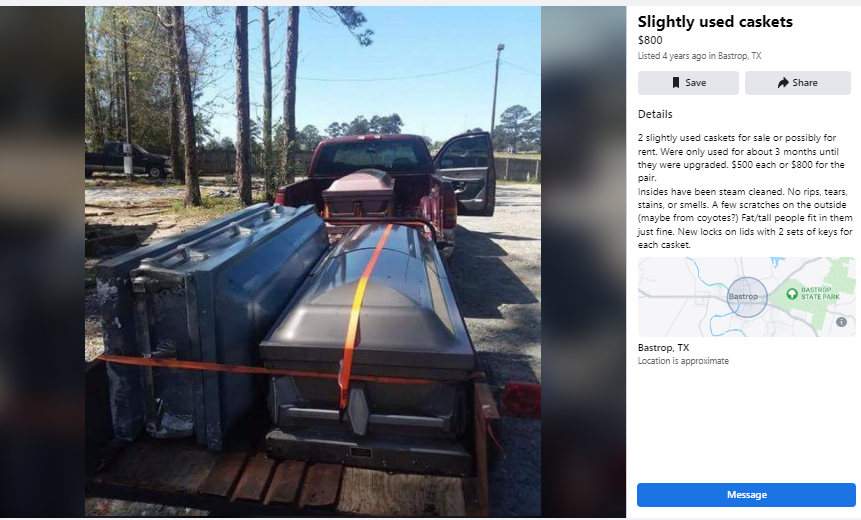Click the bookmark icon on the Save button
The width and height of the screenshot is (861, 520).
pyautogui.click(x=675, y=83)
